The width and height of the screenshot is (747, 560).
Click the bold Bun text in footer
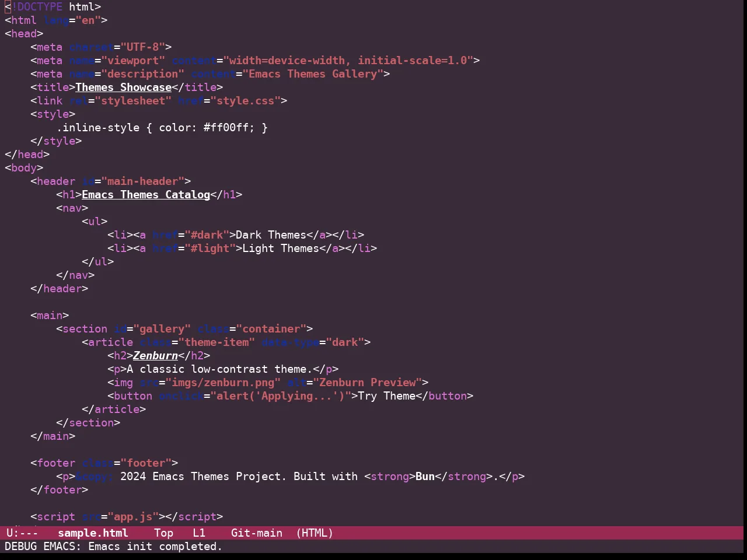pyautogui.click(x=425, y=477)
